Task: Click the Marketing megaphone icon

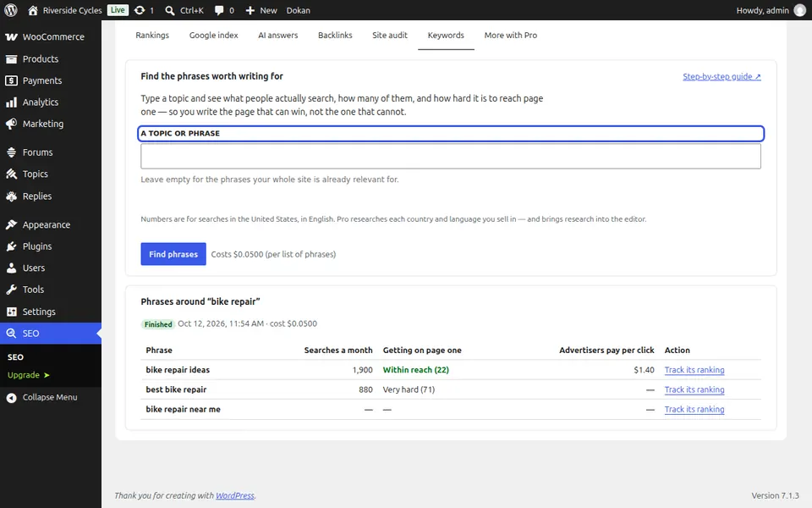Action: pos(11,124)
